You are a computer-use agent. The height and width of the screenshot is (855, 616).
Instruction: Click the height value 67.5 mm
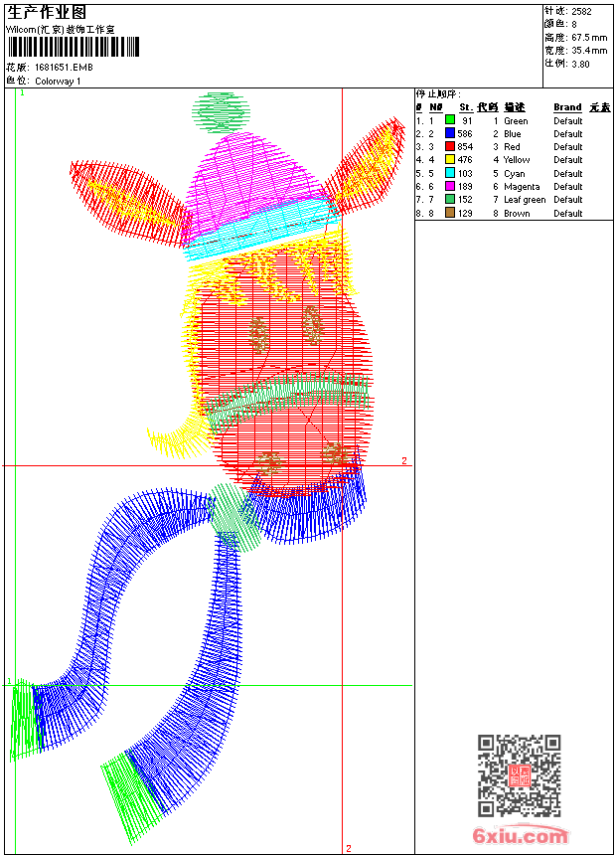click(x=589, y=38)
